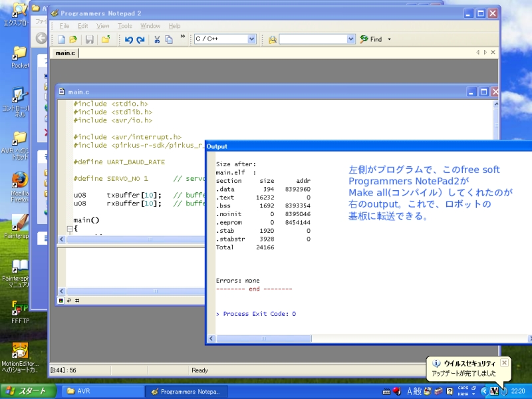This screenshot has height=399, width=532.
Task: Open the control panel desktop shortcut
Action: coord(16,102)
